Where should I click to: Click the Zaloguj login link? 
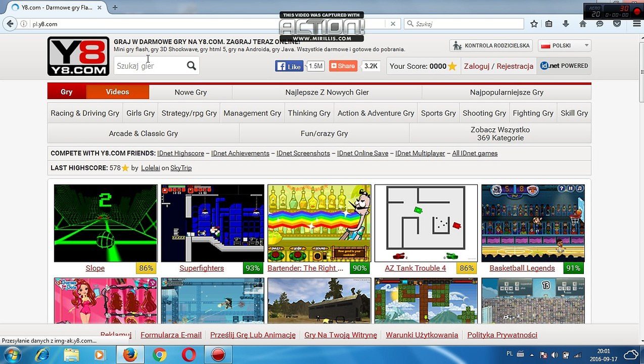pyautogui.click(x=477, y=66)
